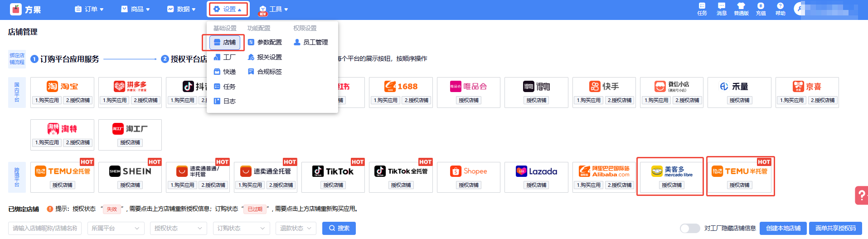Open 员工管理 in settings menu
868x239 pixels.
pyautogui.click(x=311, y=42)
